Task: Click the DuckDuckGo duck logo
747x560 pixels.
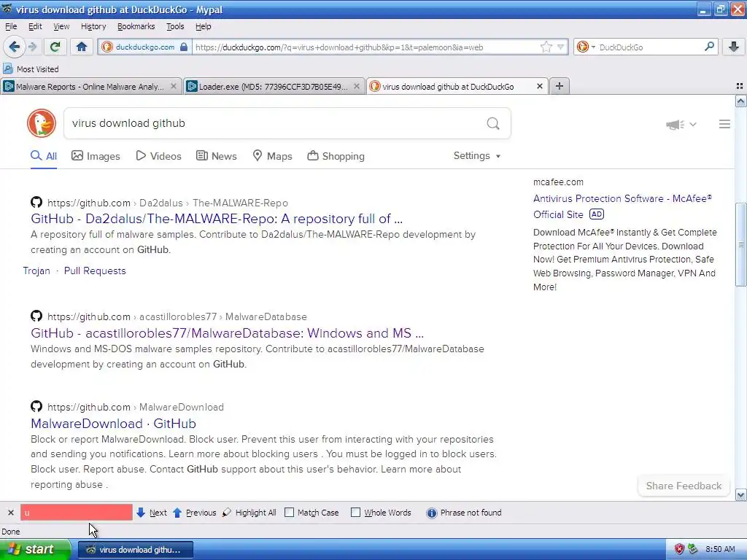Action: [x=42, y=123]
